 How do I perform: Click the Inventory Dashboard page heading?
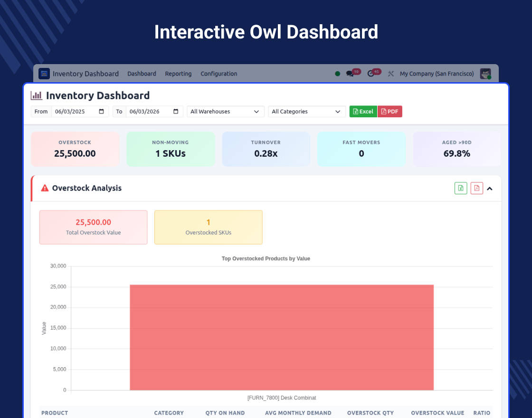[x=98, y=95]
